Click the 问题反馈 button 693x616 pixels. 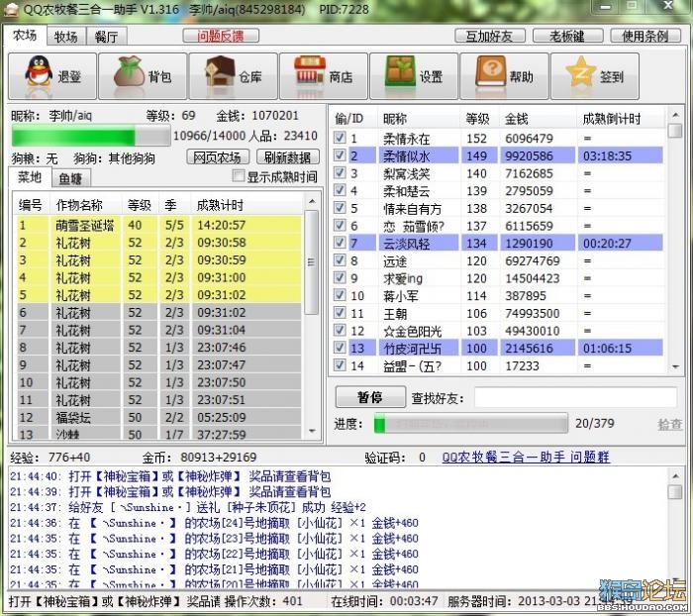point(221,36)
